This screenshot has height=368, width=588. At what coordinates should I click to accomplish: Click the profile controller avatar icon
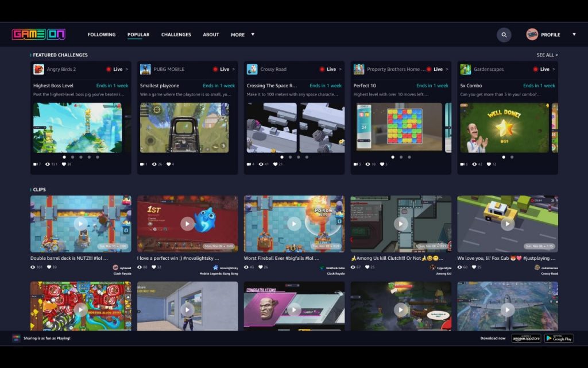tap(531, 34)
